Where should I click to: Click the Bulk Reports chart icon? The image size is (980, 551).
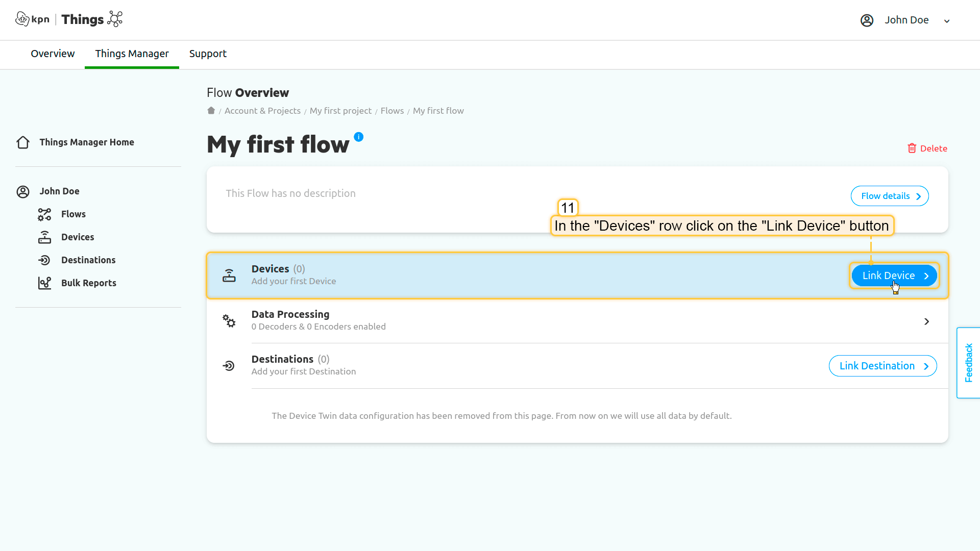44,283
